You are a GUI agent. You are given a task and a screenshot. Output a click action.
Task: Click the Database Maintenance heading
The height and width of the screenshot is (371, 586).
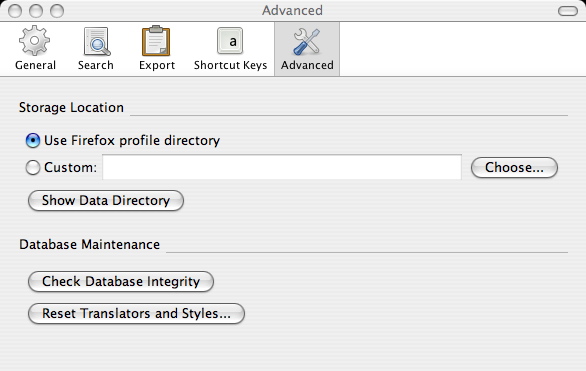click(89, 244)
